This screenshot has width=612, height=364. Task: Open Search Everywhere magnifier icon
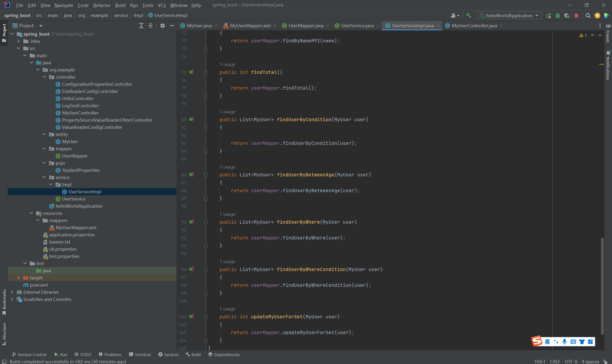click(x=588, y=16)
